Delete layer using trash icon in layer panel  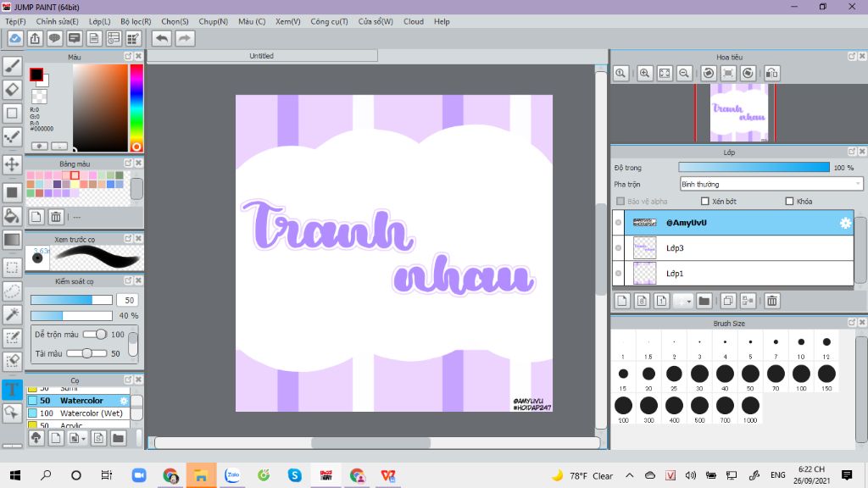772,301
